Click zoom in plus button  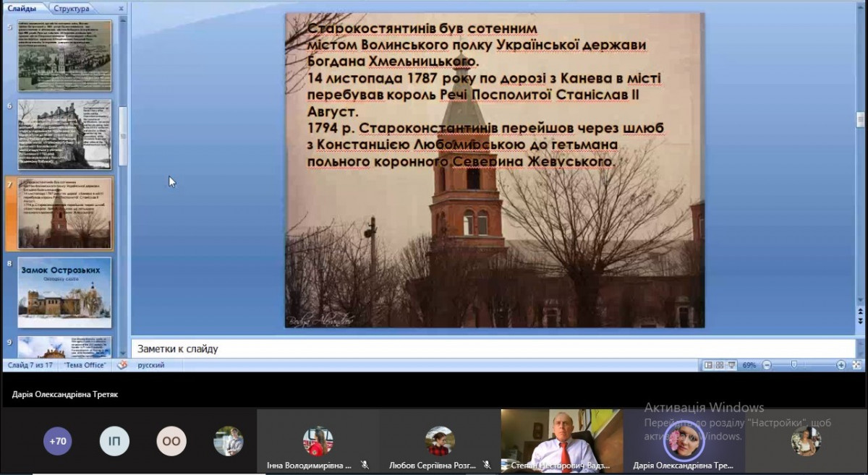pyautogui.click(x=841, y=366)
